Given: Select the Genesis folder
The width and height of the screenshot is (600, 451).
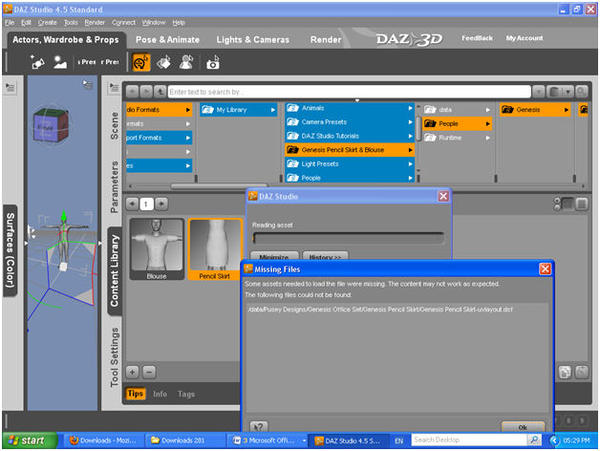Looking at the screenshot, I should coord(535,110).
